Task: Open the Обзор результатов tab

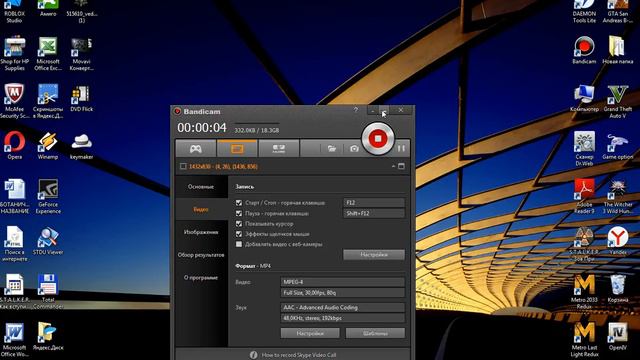Action: point(201,255)
